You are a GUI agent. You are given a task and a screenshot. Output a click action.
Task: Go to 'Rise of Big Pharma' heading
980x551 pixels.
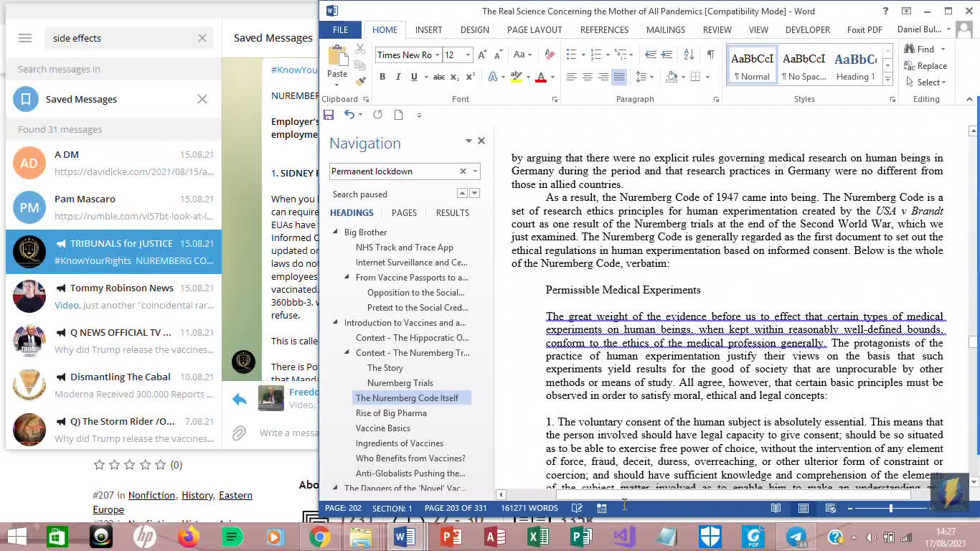pyautogui.click(x=391, y=413)
